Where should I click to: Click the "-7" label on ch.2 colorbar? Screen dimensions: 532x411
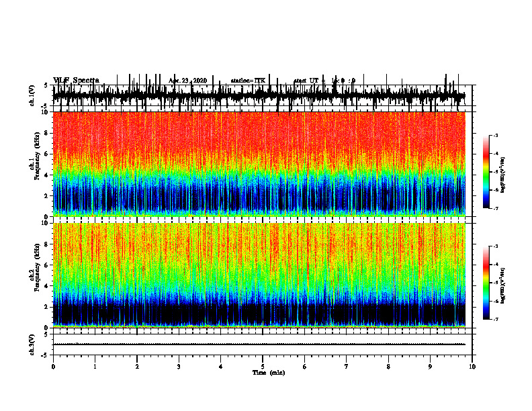coord(495,319)
